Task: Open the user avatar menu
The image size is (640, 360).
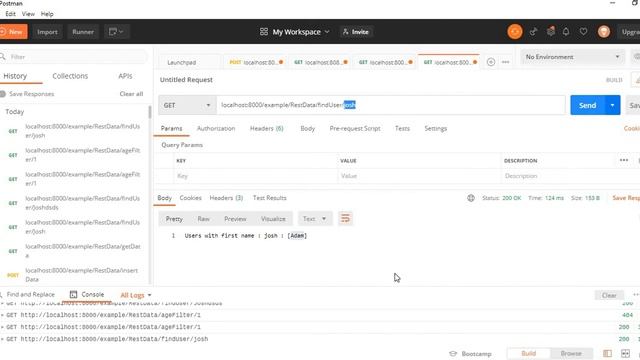Action: [x=604, y=31]
